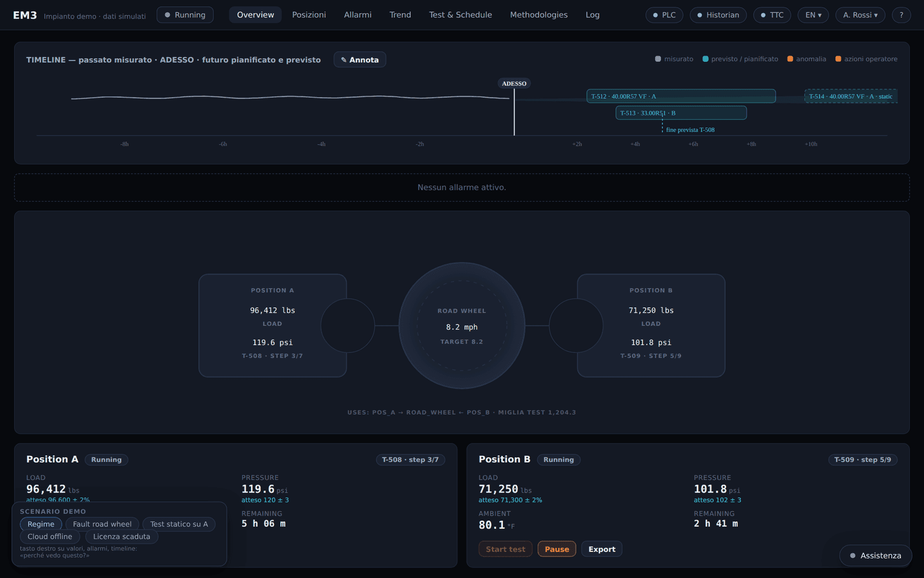Screen dimensions: 924x578
Task: Click the tire circle next to Position B
Action: pos(576,325)
